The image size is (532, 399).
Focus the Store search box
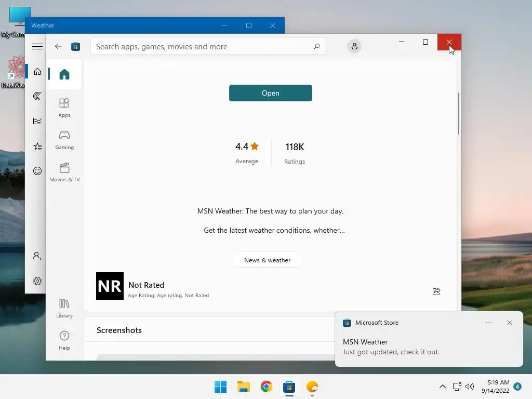[208, 46]
